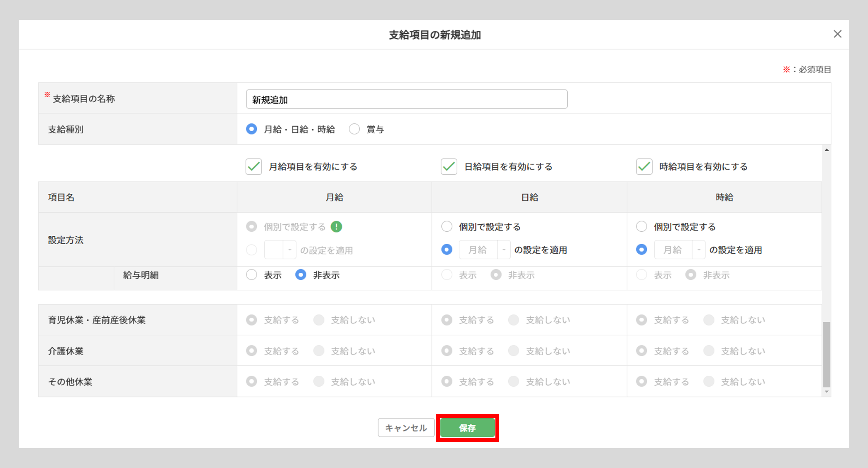Open the empty dropdown under 月給 column
868x468 pixels.
tap(280, 250)
